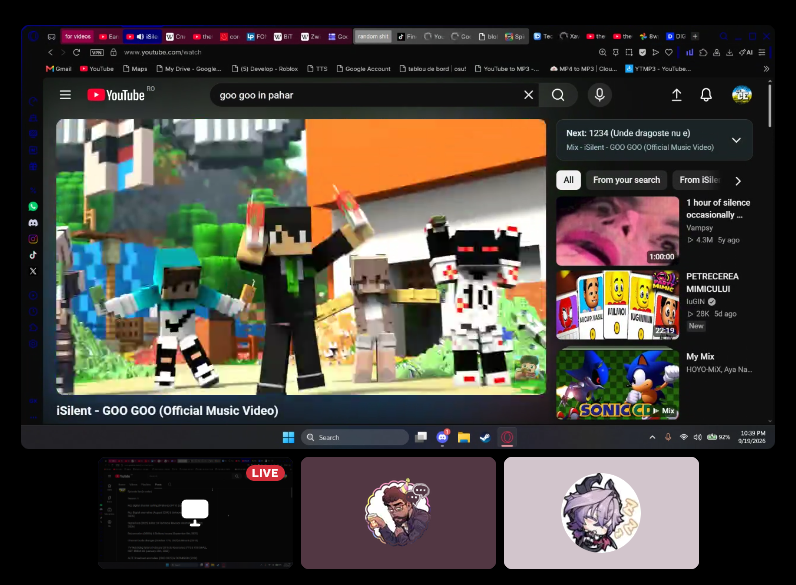
Task: Show hidden bookmarks double chevron
Action: (x=766, y=69)
